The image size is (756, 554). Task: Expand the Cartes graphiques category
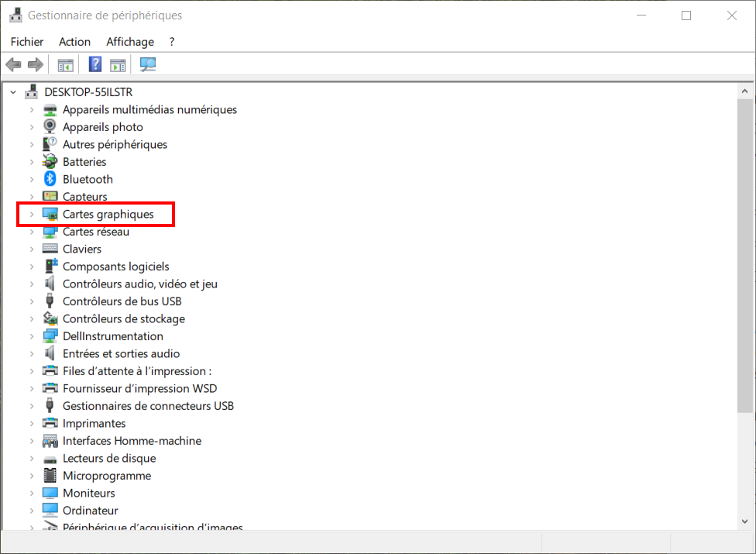pos(32,214)
